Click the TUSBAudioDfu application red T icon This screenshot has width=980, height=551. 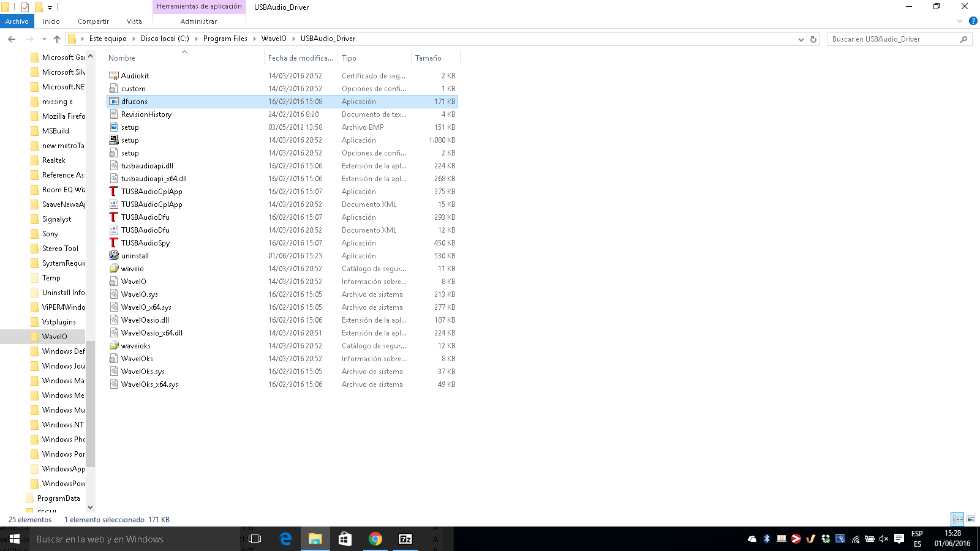point(113,217)
